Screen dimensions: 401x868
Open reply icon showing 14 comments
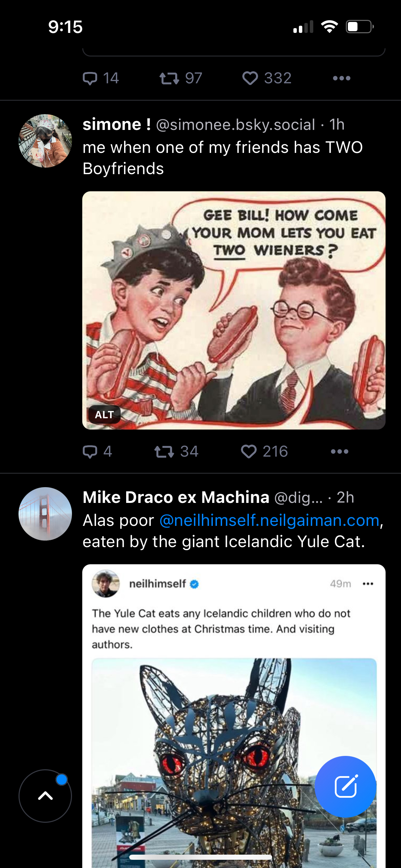(90, 78)
